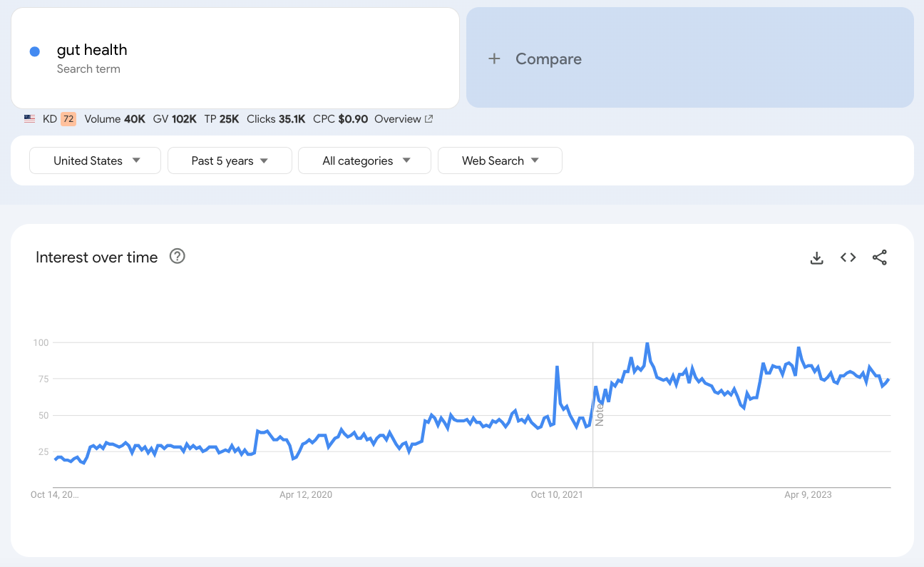
Task: Add a comparison term using Compare
Action: (548, 58)
